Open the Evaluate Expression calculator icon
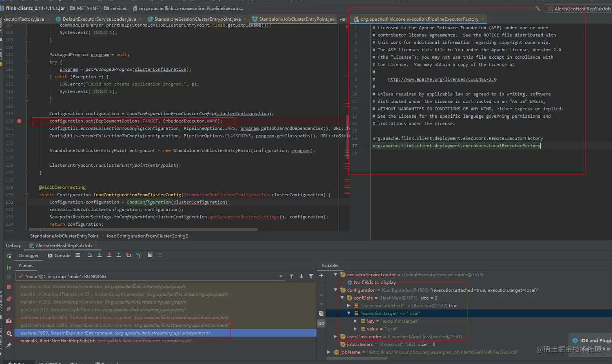 150,255
